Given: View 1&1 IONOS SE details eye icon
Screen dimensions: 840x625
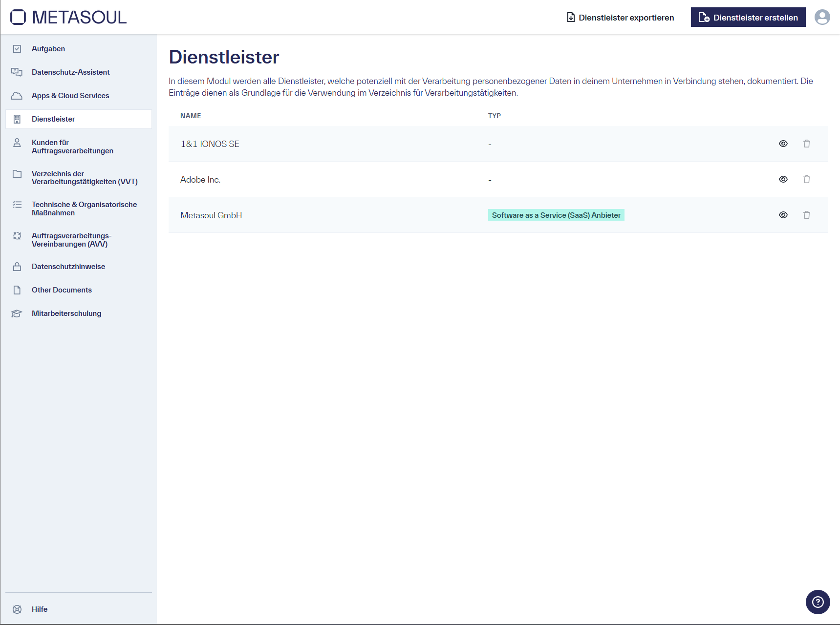Looking at the screenshot, I should click(783, 144).
